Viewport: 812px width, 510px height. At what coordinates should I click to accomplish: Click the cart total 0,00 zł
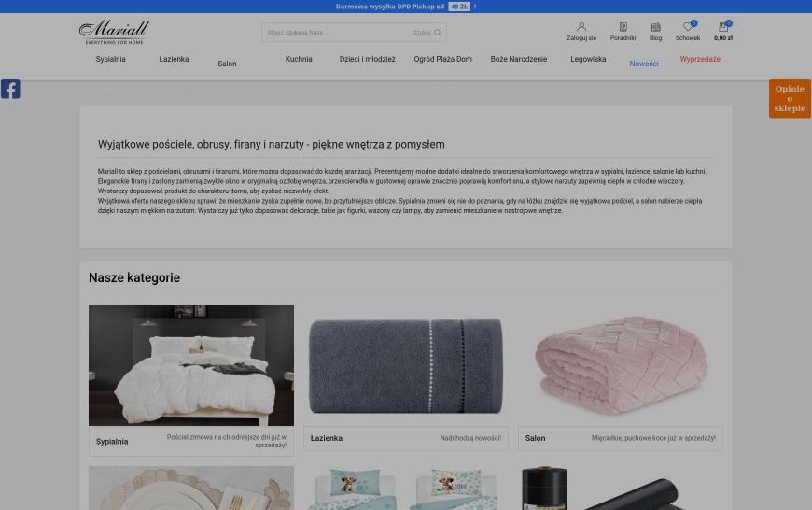tap(723, 38)
